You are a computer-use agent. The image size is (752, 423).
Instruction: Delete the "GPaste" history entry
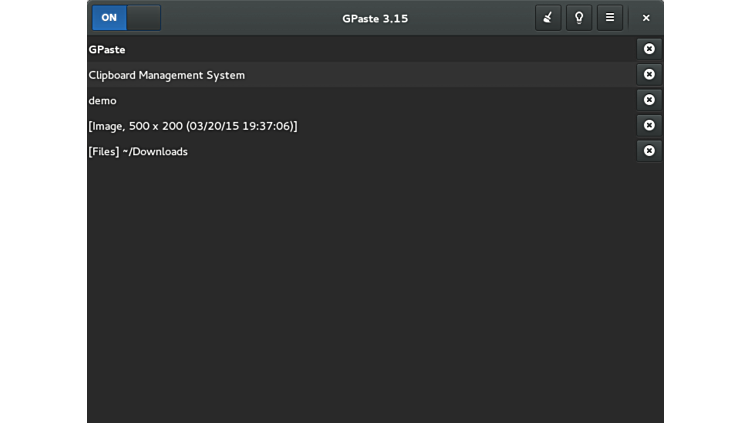649,49
